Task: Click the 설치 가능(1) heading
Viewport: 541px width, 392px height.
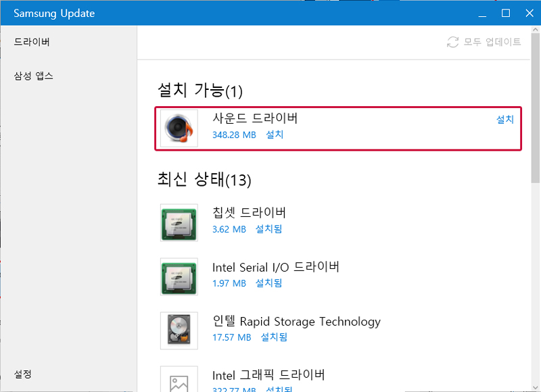Action: pos(200,91)
